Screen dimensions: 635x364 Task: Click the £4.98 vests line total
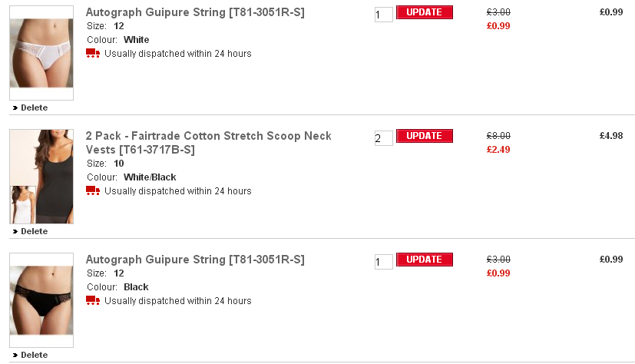tap(611, 136)
